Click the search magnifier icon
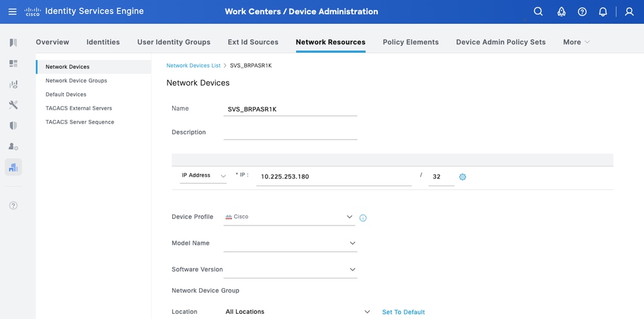 click(538, 12)
